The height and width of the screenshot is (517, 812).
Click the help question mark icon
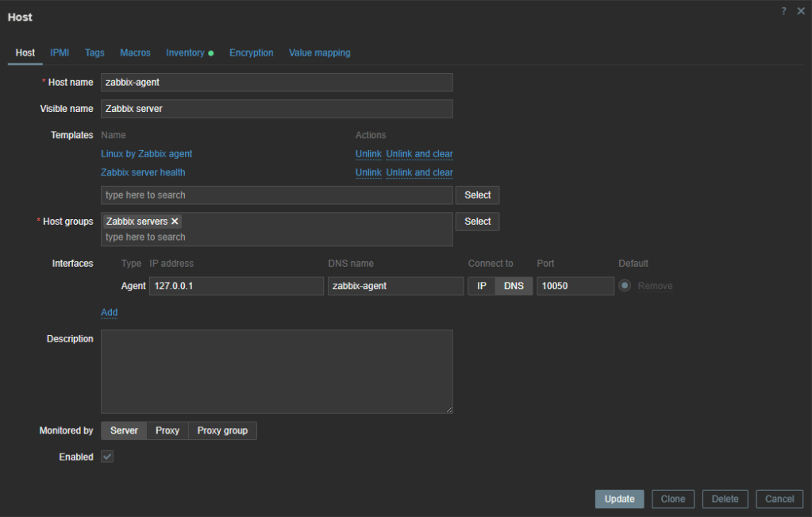coord(783,11)
